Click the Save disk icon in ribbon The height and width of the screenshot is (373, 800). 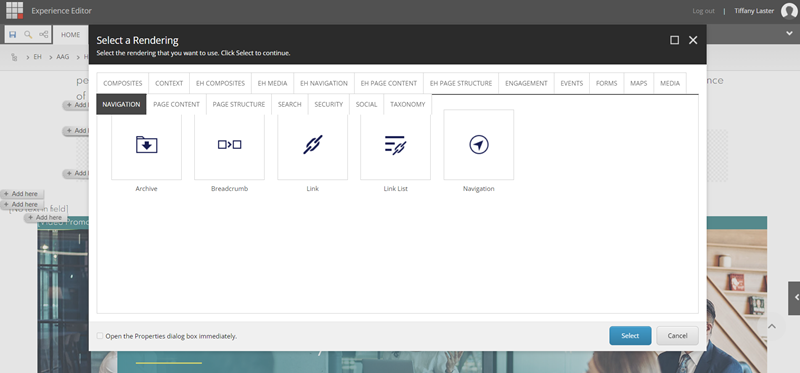[13, 35]
